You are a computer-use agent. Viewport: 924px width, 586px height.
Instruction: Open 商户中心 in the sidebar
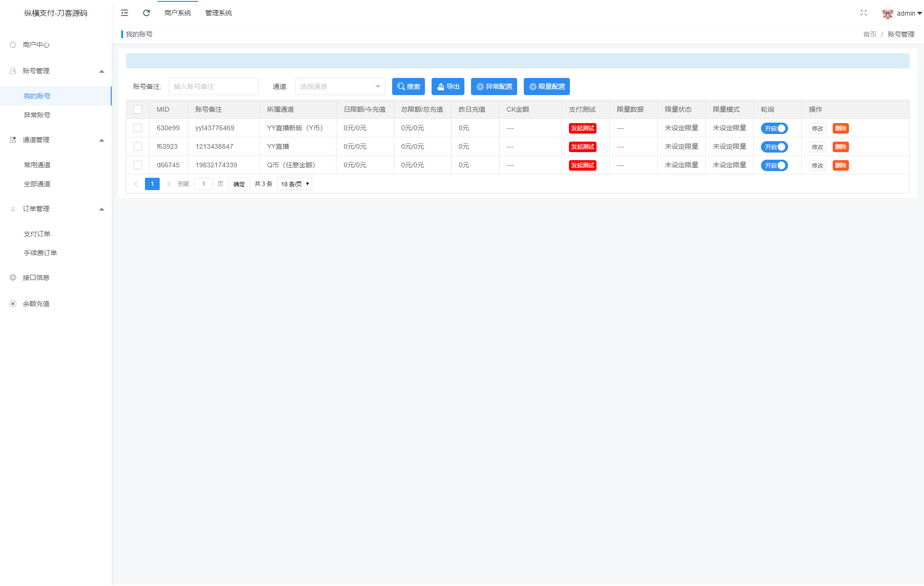[56, 45]
